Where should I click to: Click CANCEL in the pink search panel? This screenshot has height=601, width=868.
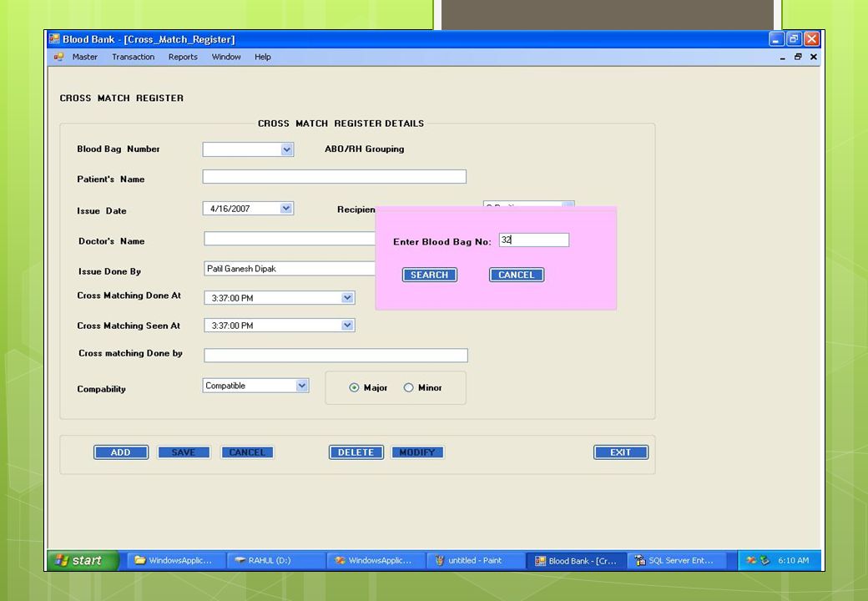pyautogui.click(x=517, y=275)
